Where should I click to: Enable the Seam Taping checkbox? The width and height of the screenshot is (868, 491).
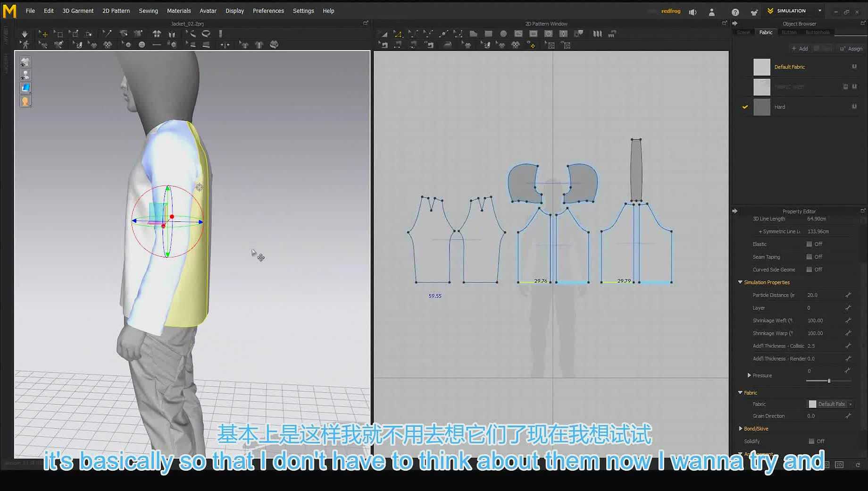click(809, 257)
